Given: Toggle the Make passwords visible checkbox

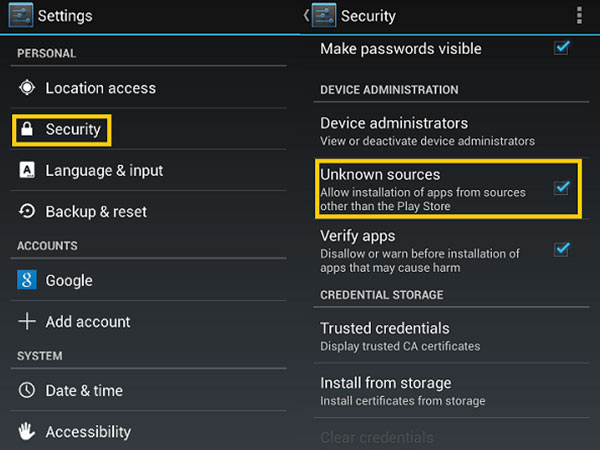Looking at the screenshot, I should (x=562, y=48).
